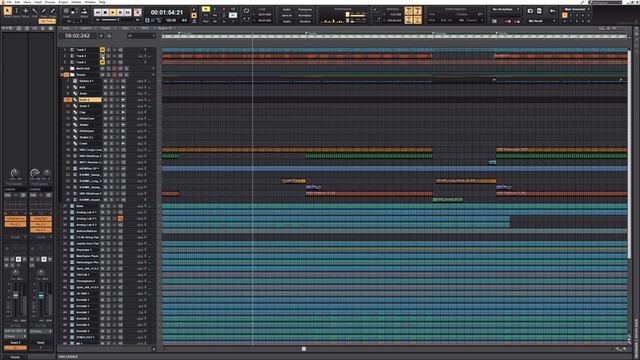Select the Move tool
This screenshot has height=360, width=640.
(26, 11)
